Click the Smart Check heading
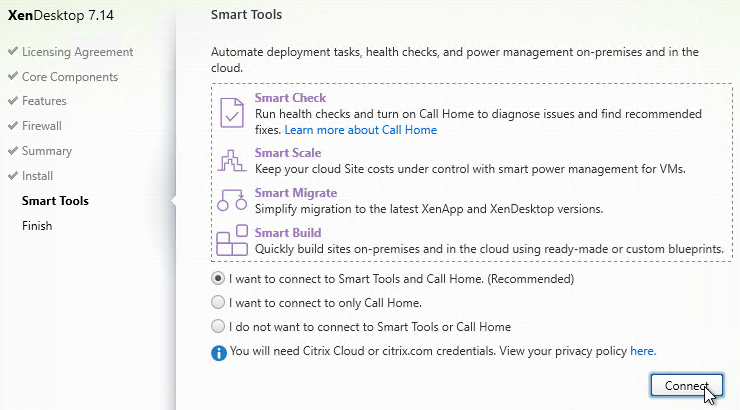 pos(290,98)
